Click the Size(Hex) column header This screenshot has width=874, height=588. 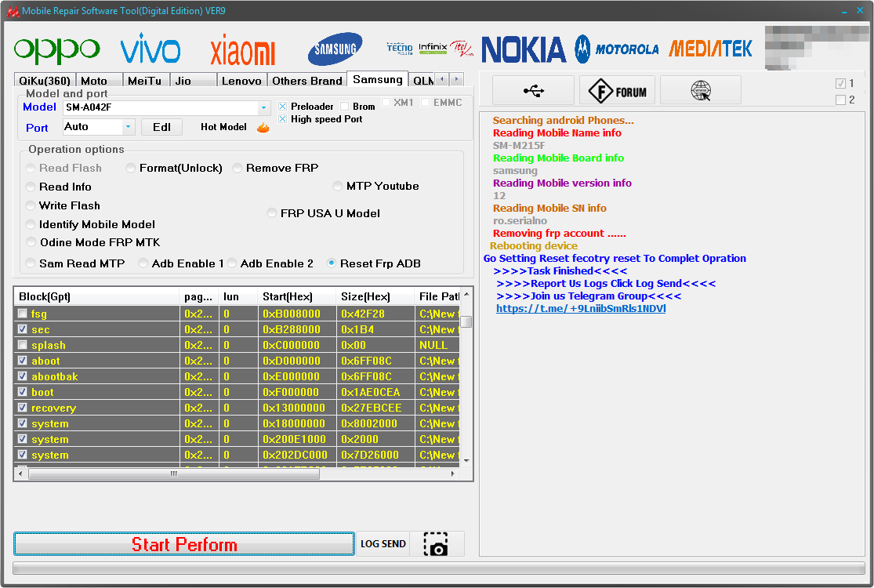tap(375, 296)
